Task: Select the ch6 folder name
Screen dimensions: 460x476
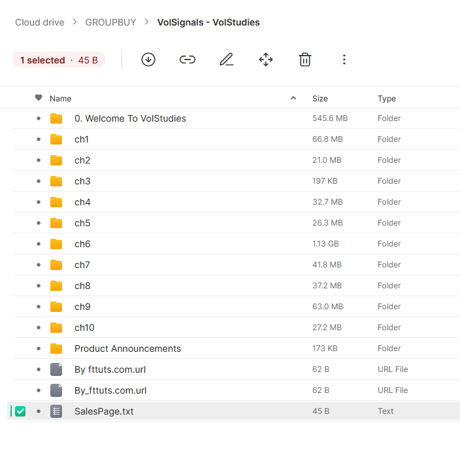Action: point(82,244)
